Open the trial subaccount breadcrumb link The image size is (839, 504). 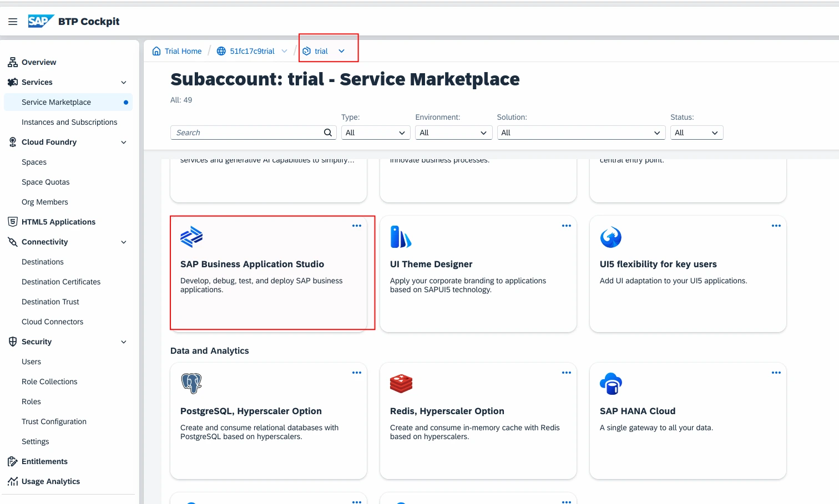(321, 51)
